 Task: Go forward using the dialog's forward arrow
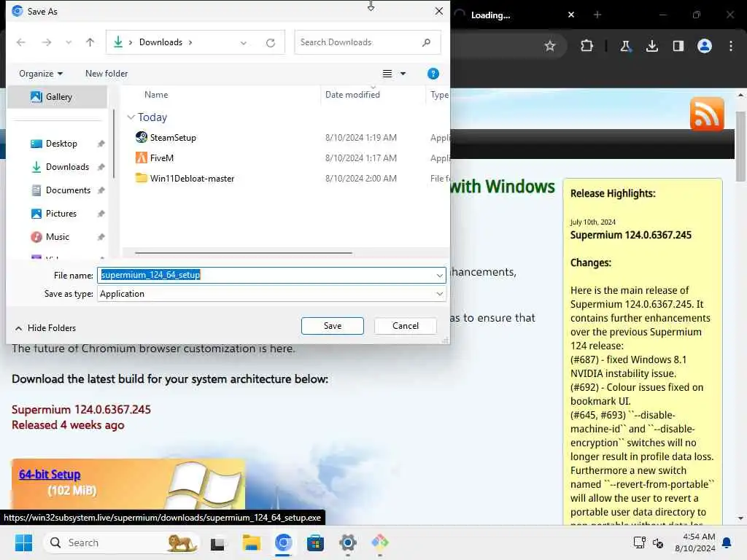(46, 42)
